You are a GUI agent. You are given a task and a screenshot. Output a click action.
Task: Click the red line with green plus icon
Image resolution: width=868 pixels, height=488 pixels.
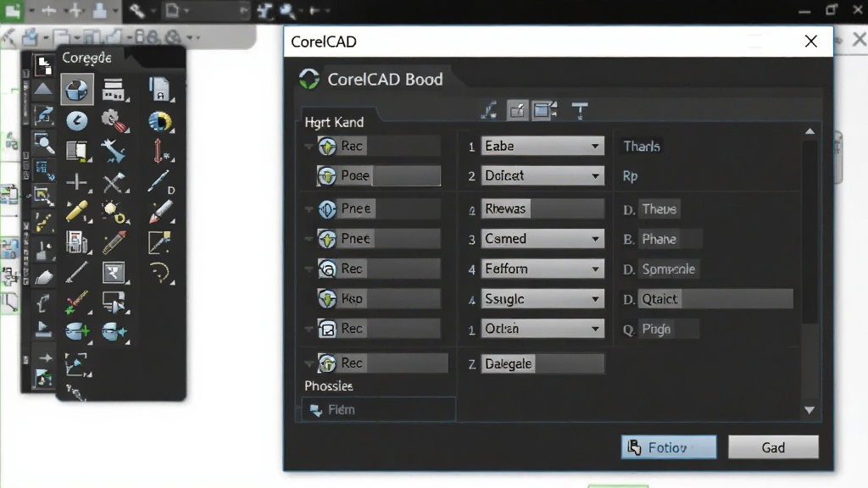76,302
